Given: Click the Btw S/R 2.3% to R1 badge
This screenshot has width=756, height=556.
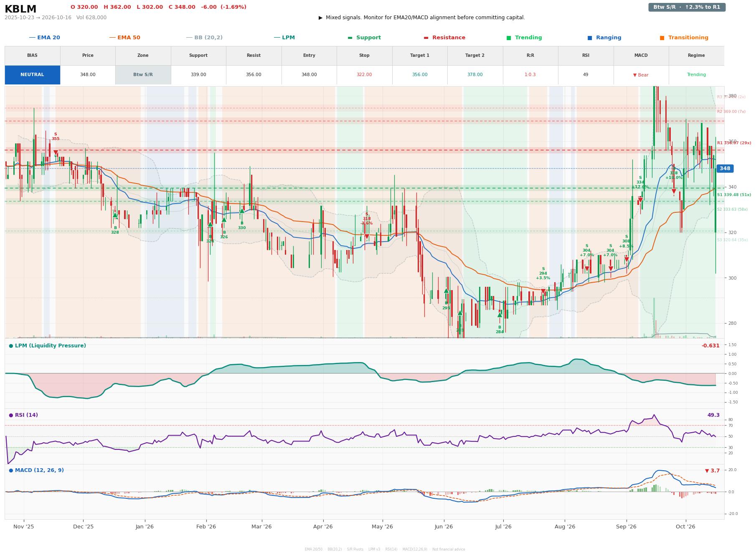Looking at the screenshot, I should click(x=687, y=7).
